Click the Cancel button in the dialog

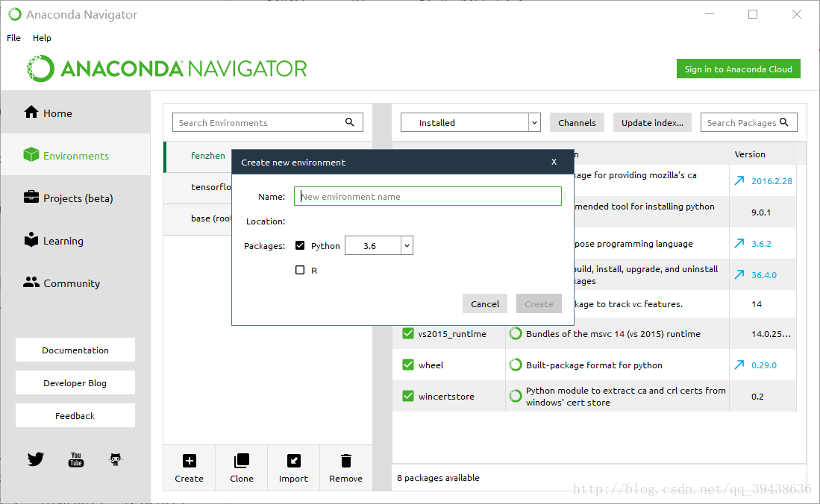(x=485, y=303)
